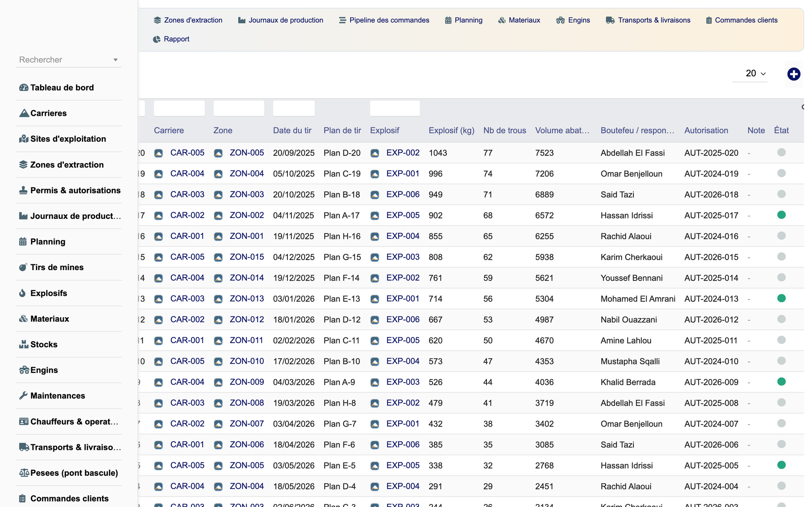Image resolution: width=812 pixels, height=507 pixels.
Task: Toggle the État indicator for Plan E-5
Action: [782, 465]
